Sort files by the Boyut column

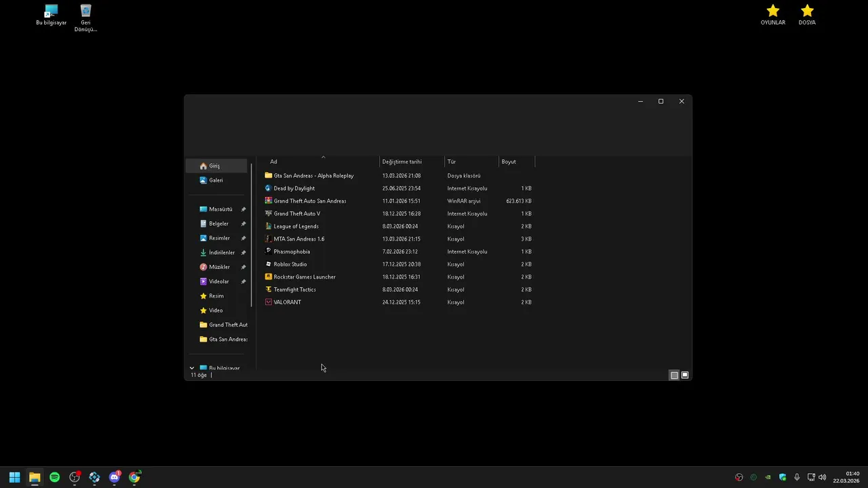pos(517,162)
